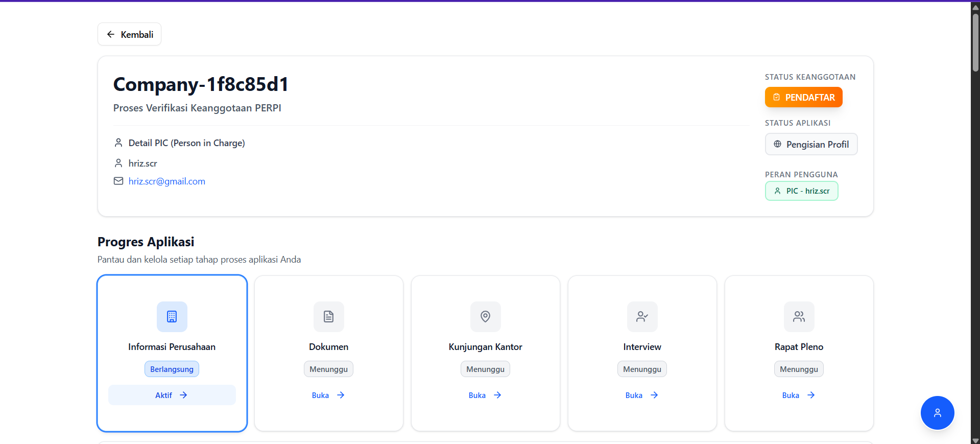
Task: Click the building icon in Informasi Perusahaan card
Action: coord(172,317)
